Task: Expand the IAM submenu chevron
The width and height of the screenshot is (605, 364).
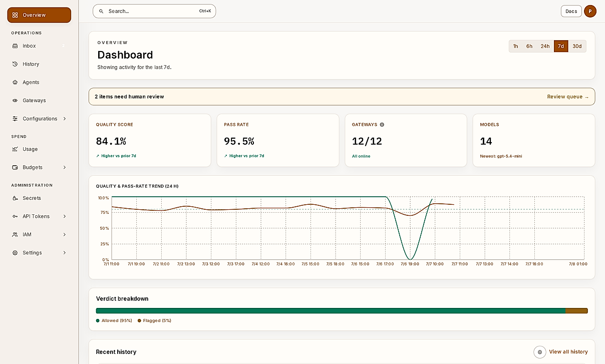Action: point(65,234)
